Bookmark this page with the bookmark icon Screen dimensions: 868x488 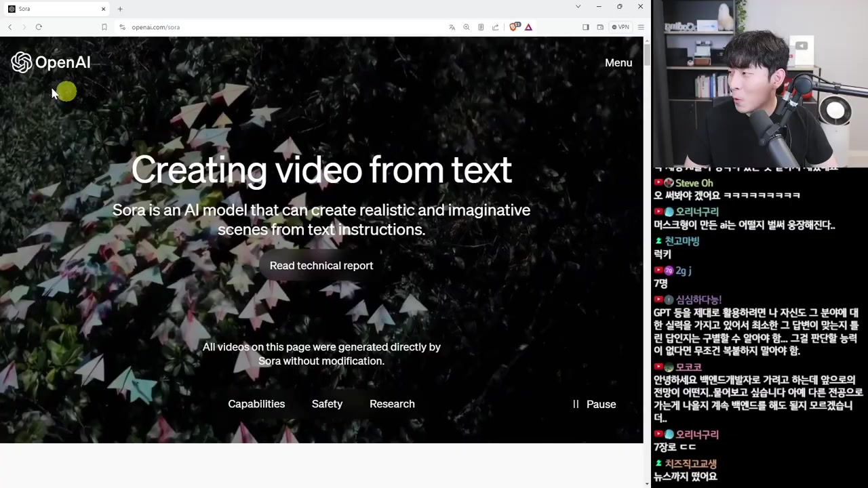pyautogui.click(x=104, y=27)
